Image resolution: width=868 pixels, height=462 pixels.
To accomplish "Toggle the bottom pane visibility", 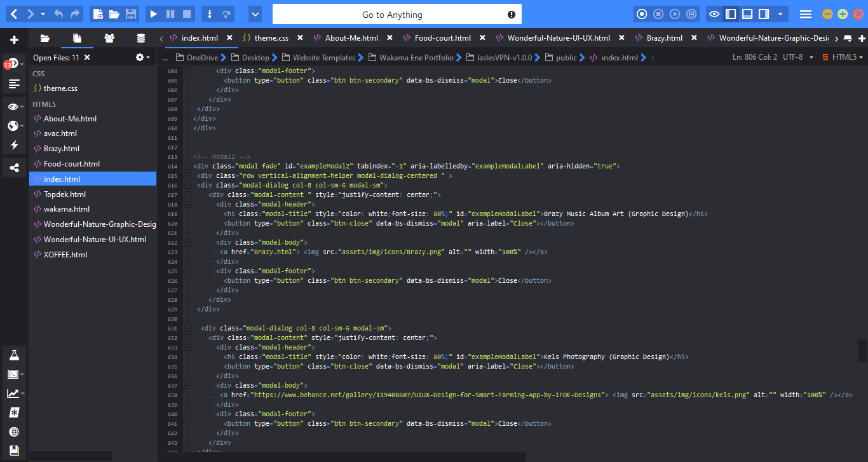I will tap(748, 14).
